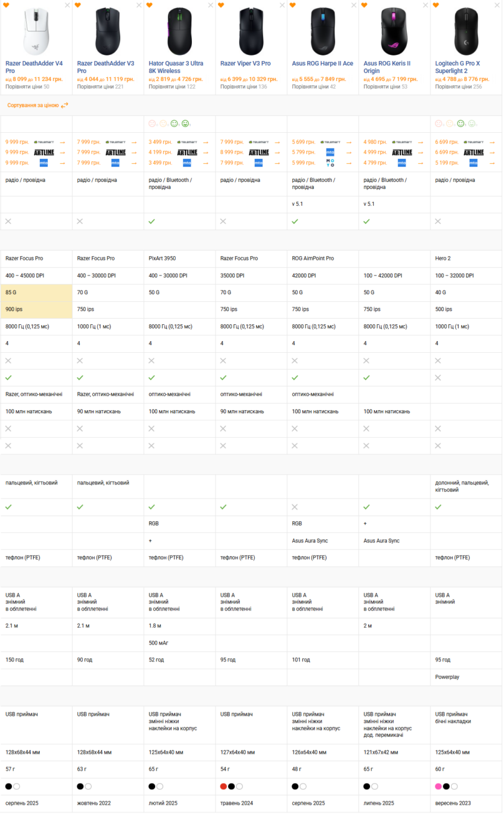The image size is (504, 816).
Task: Click the Asus ROG Keris II Origin thumbnail
Action: [394, 31]
